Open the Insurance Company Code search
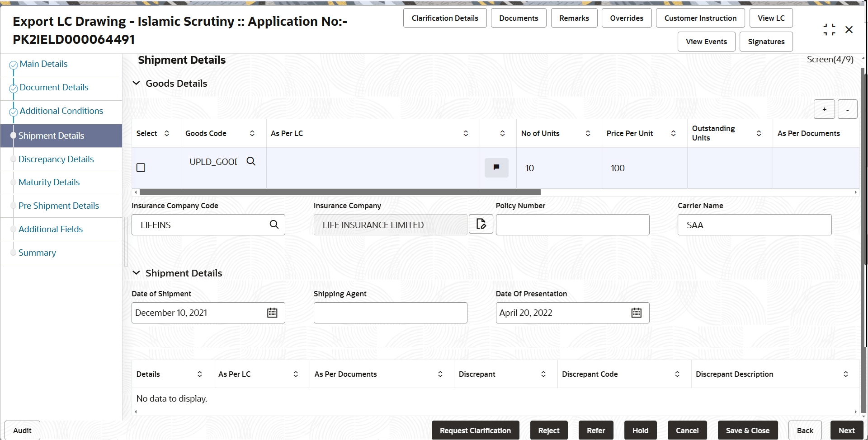Screen dimensions: 868x440 click(x=274, y=224)
